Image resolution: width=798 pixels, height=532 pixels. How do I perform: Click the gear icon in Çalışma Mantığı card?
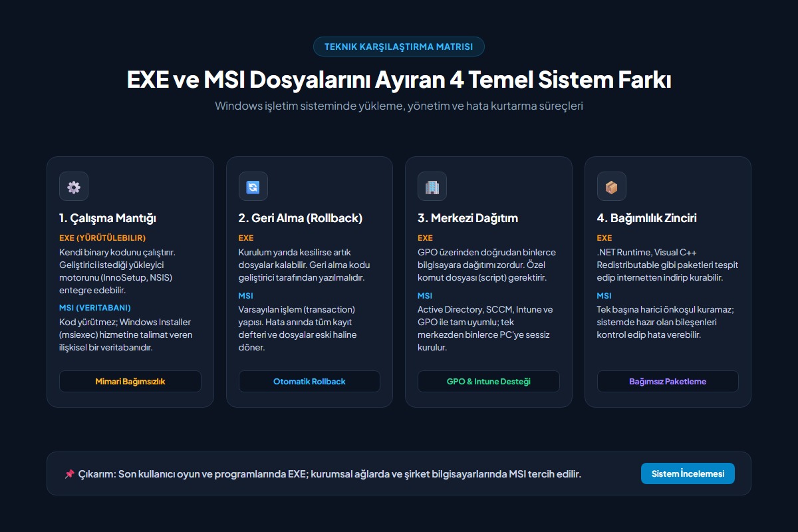(74, 187)
